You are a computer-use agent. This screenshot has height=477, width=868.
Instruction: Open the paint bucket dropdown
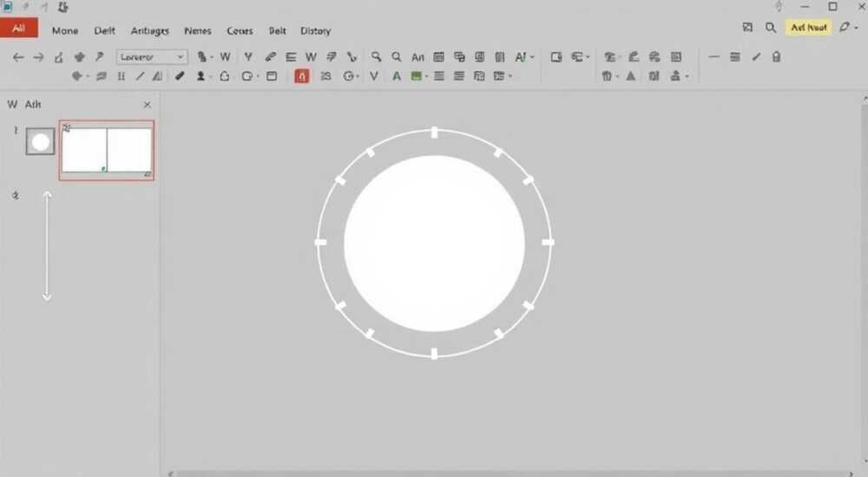pyautogui.click(x=204, y=57)
